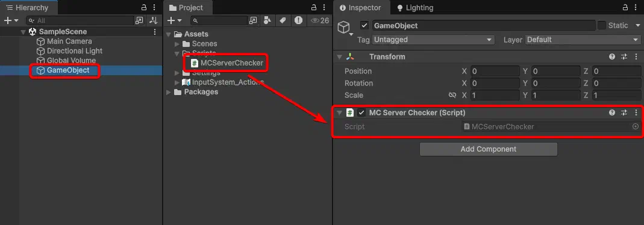Collapse MC Server Checker script foldout
644x225 pixels.
pos(339,112)
